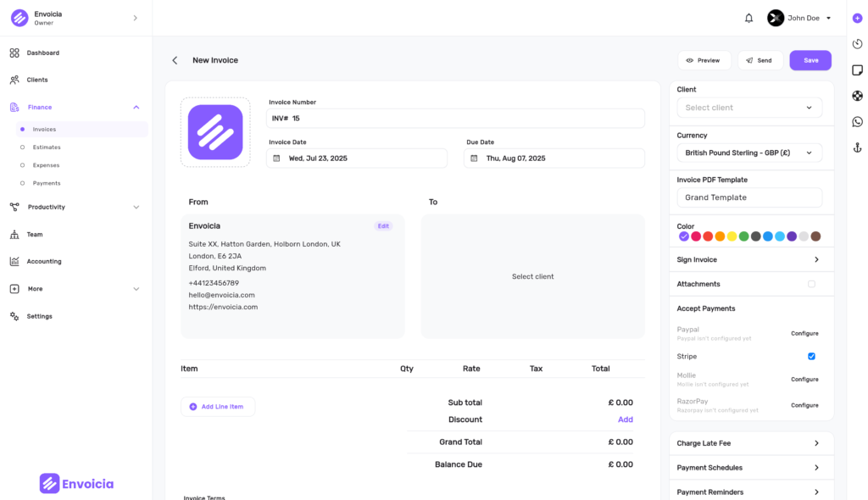
Task: Click the Invoice Date calendar icon
Action: coord(277,158)
